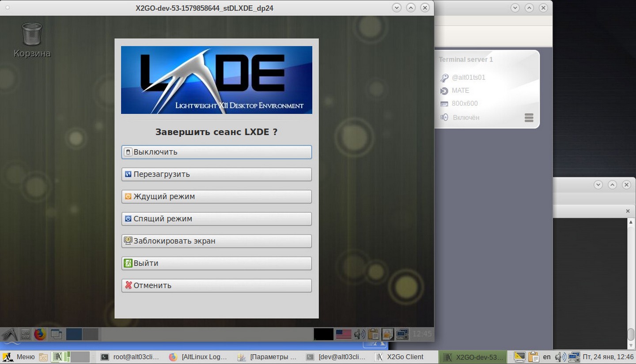The width and height of the screenshot is (636, 364).
Task: Open calendar from Пт, 24 янв clock
Action: [x=608, y=357]
